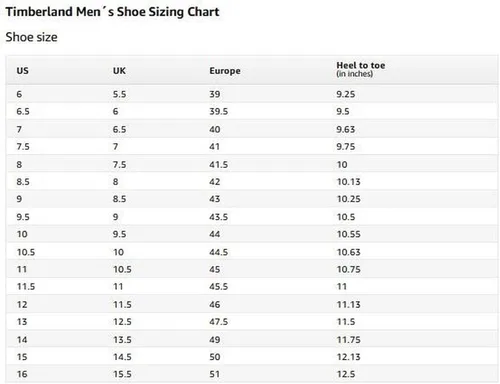Viewport: 500px width, 384px height.
Task: Select US size 16 cell
Action: point(22,374)
